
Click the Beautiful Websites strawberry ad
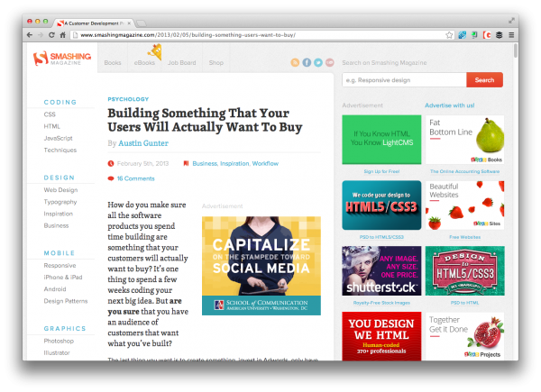click(464, 205)
